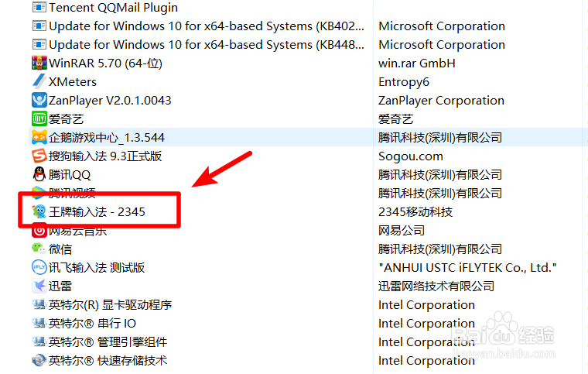Click publisher win.rar GmbH

point(416,63)
